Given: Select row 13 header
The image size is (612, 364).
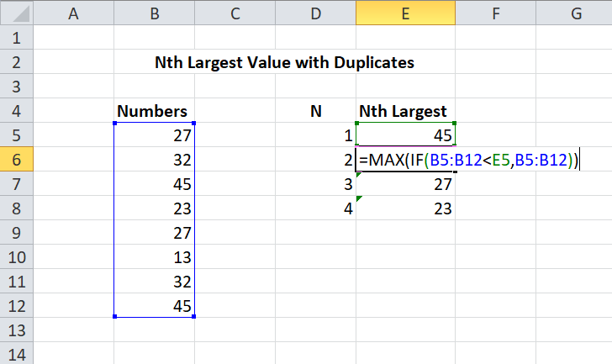Looking at the screenshot, I should (17, 330).
